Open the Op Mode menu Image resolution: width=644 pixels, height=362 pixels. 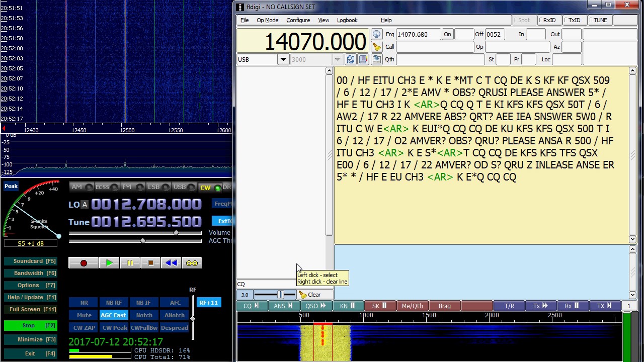[x=267, y=20]
